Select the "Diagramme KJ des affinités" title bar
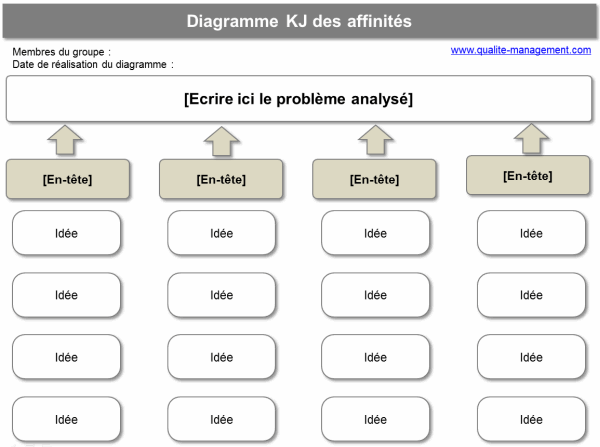Screen dimensions: 600x447 299,21
